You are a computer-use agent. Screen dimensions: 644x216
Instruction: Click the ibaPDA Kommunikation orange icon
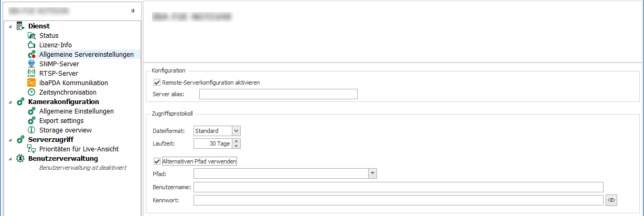click(x=31, y=83)
